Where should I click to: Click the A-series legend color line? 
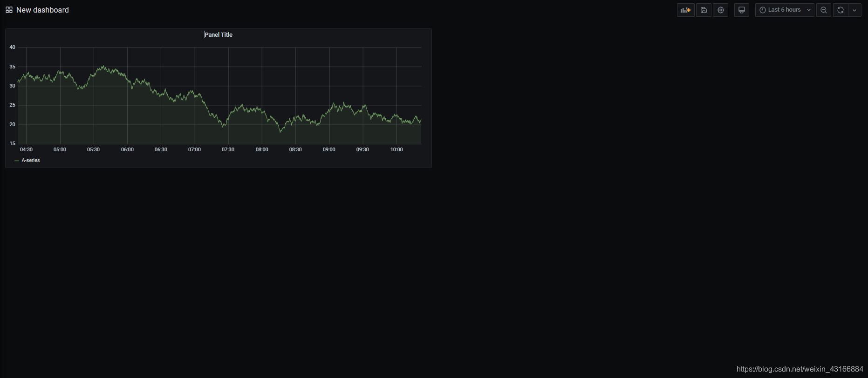(x=17, y=161)
